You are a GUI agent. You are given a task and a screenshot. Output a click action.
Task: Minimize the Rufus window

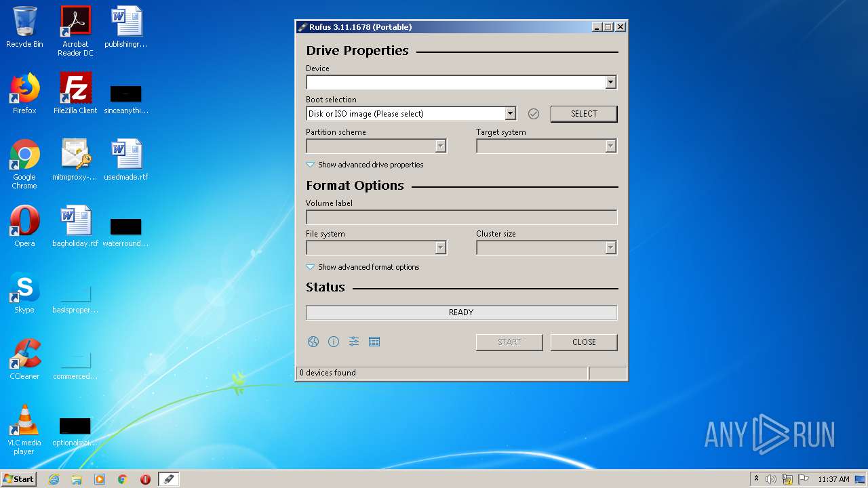[x=597, y=27]
